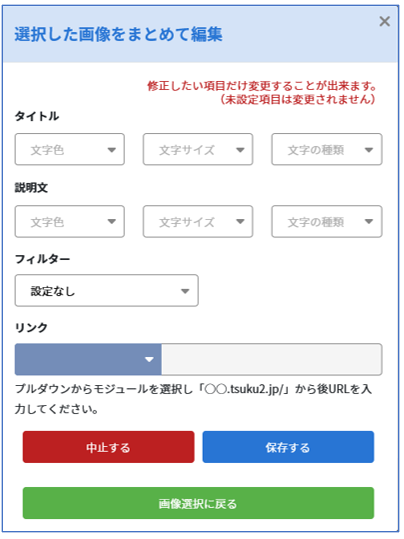This screenshot has height=539, width=404.
Task: Open the タイトル 文字色 dropdown
Action: (69, 150)
